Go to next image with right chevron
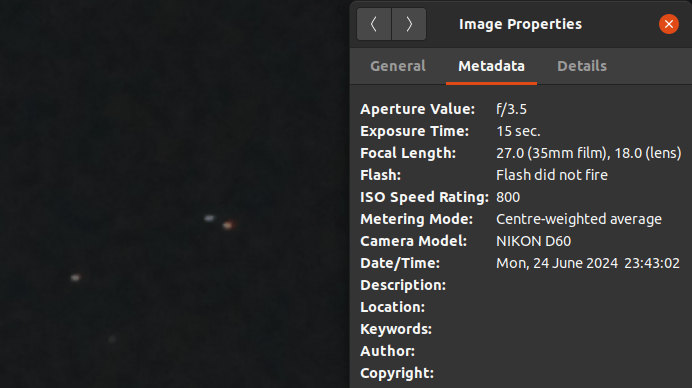The image size is (692, 388). (409, 24)
